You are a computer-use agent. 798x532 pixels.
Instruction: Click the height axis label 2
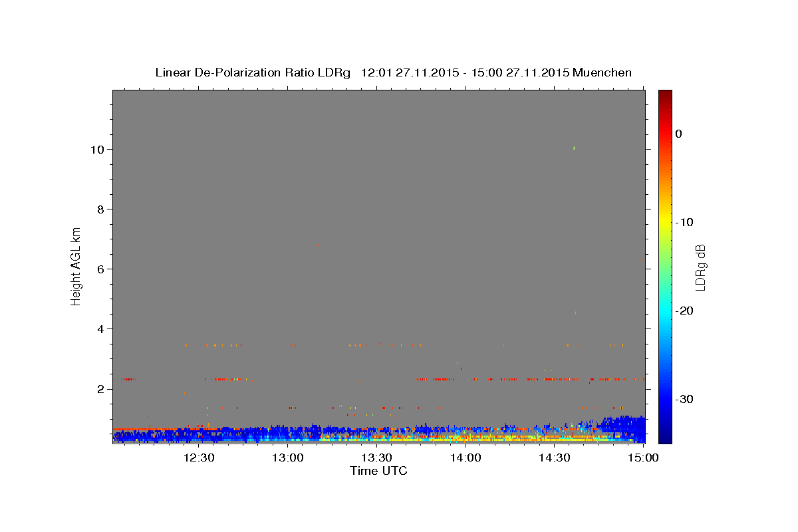click(102, 388)
